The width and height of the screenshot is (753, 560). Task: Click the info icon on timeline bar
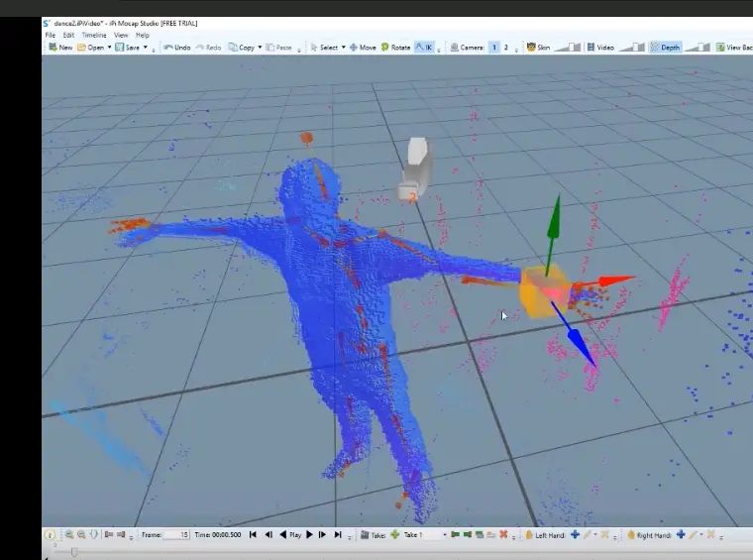50,534
